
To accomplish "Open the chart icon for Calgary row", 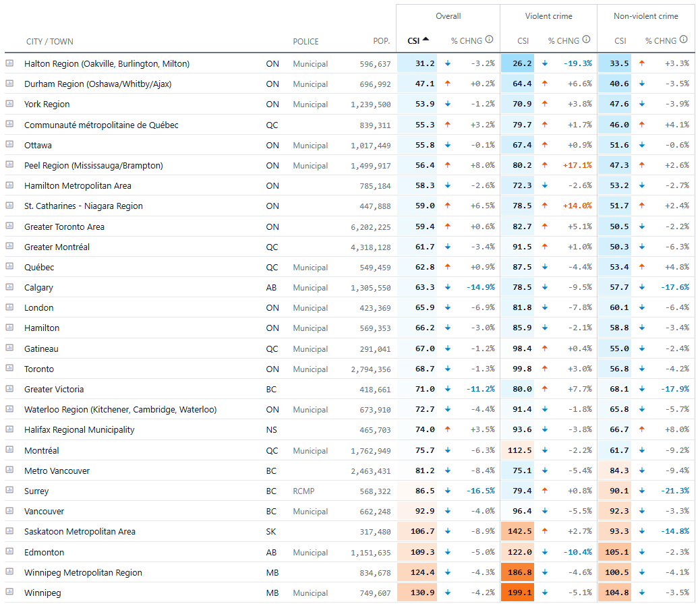I will click(9, 287).
